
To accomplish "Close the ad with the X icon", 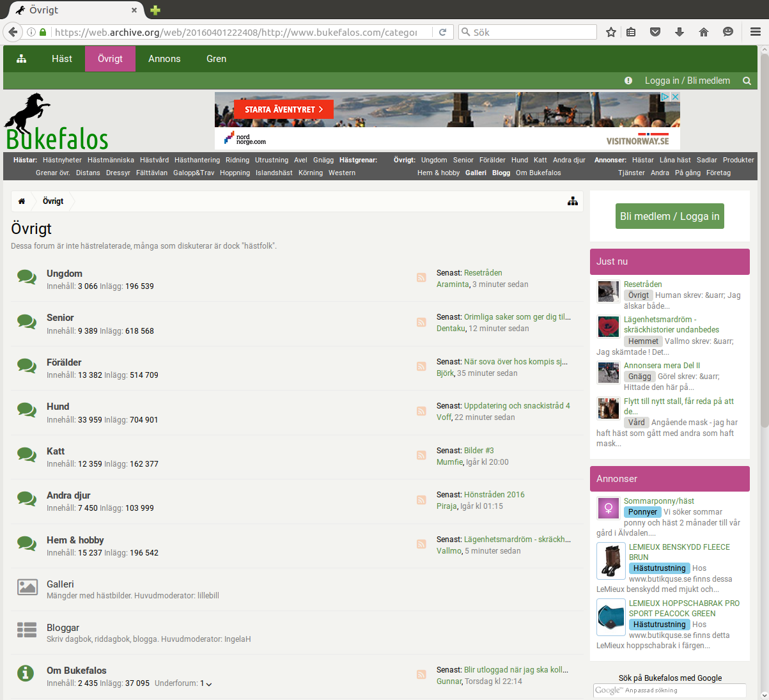I will (675, 97).
